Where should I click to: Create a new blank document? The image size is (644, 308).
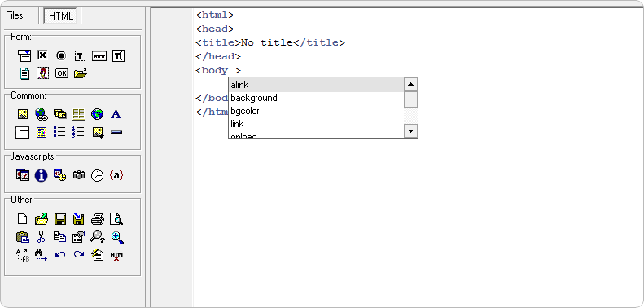(x=23, y=218)
